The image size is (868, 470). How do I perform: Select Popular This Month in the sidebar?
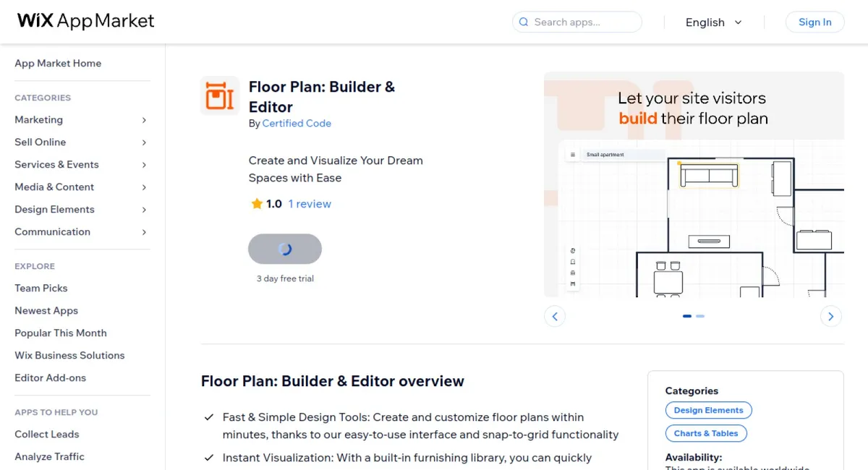pyautogui.click(x=60, y=333)
